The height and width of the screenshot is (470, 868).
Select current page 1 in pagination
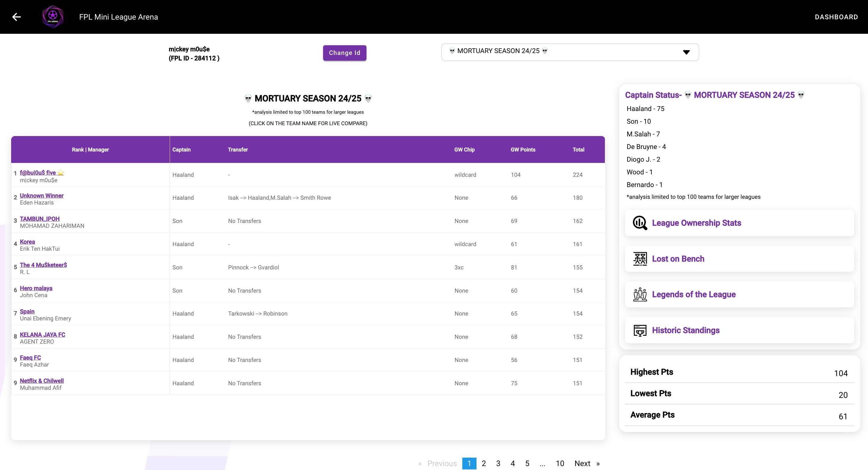click(469, 463)
